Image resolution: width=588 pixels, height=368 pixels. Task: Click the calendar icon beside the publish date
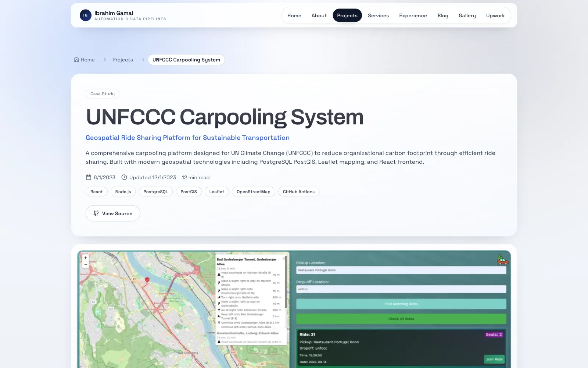coord(88,177)
